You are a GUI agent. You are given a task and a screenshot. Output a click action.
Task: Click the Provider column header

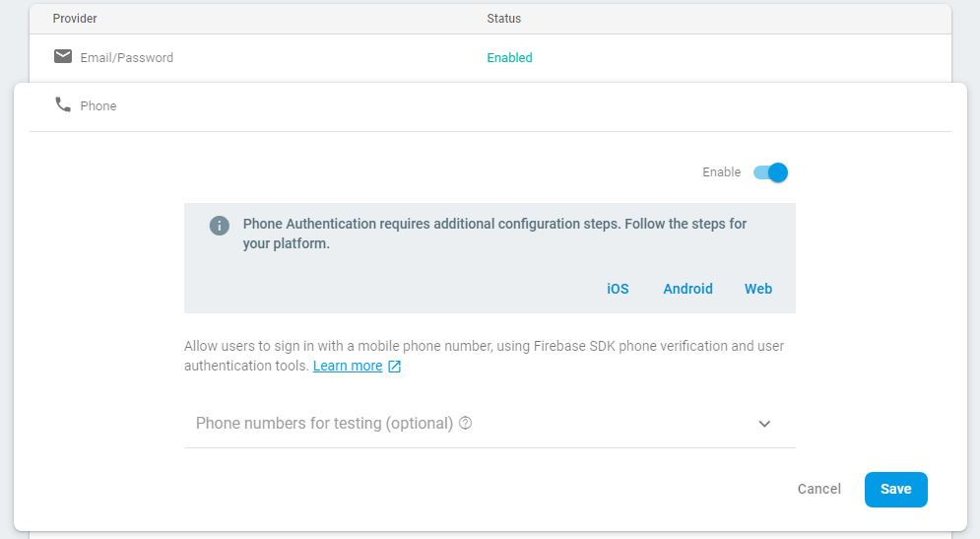(x=75, y=19)
